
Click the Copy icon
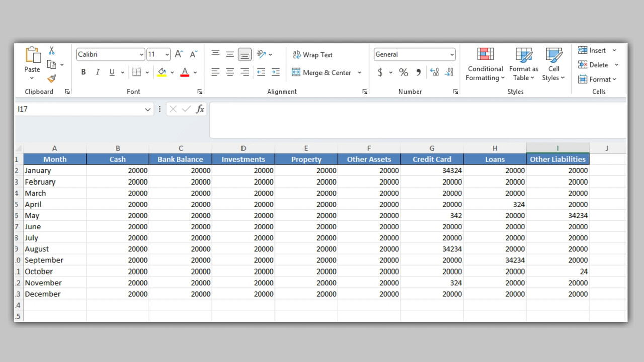(51, 64)
